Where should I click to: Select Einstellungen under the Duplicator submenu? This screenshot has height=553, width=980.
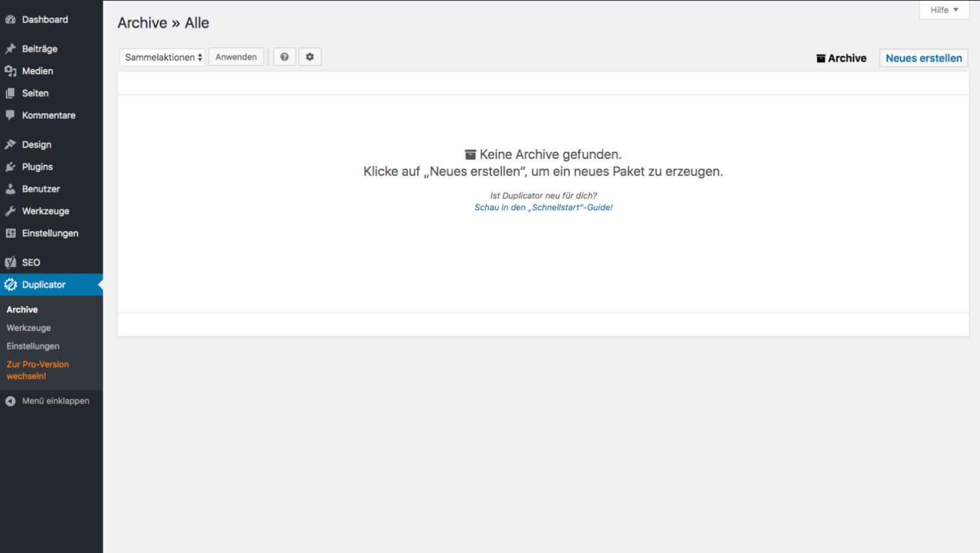click(33, 346)
